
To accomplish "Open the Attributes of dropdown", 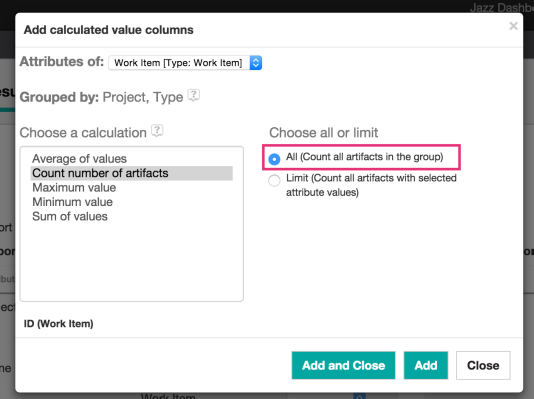I will pyautogui.click(x=185, y=63).
